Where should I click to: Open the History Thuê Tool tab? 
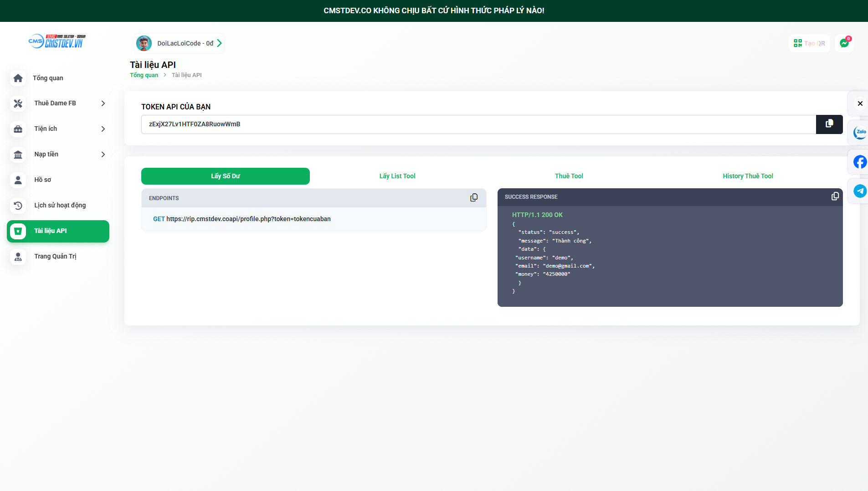click(x=747, y=176)
